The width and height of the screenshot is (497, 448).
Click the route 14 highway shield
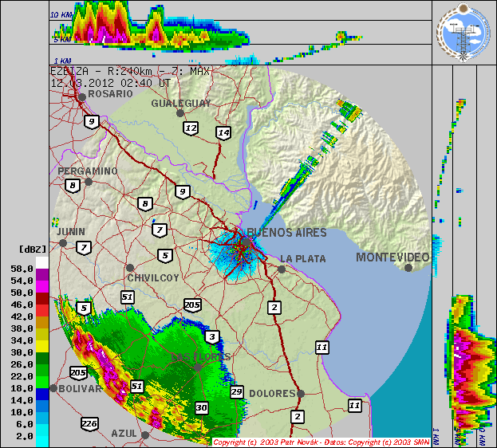coord(223,133)
